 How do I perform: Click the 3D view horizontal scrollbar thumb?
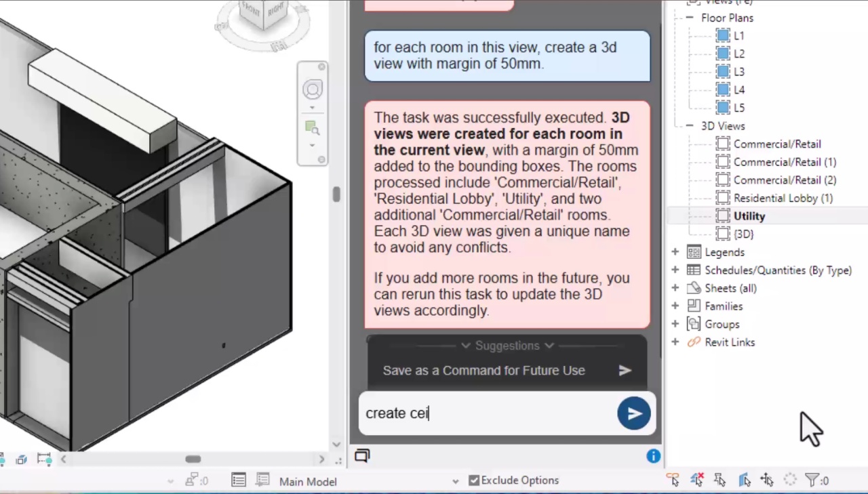pos(193,459)
